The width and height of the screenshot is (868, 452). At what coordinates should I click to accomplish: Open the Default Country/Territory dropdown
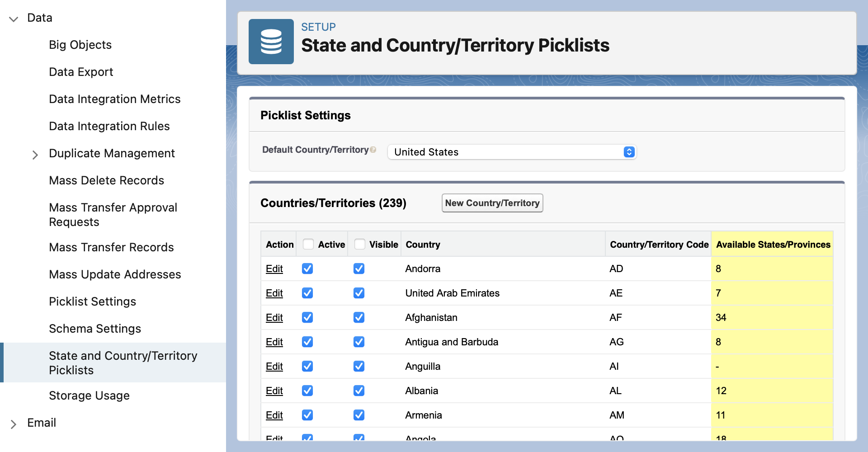(x=512, y=152)
